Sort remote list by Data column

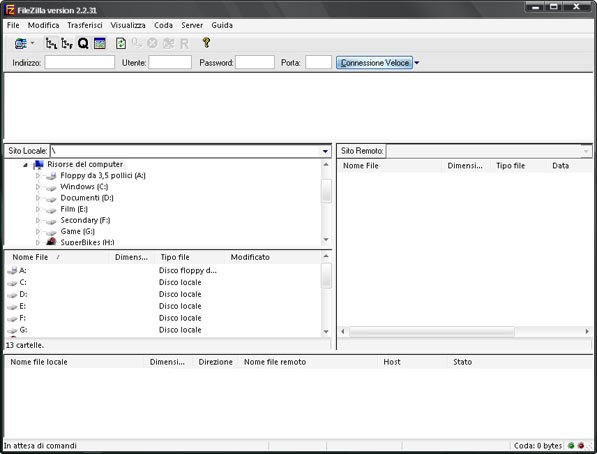coord(570,166)
